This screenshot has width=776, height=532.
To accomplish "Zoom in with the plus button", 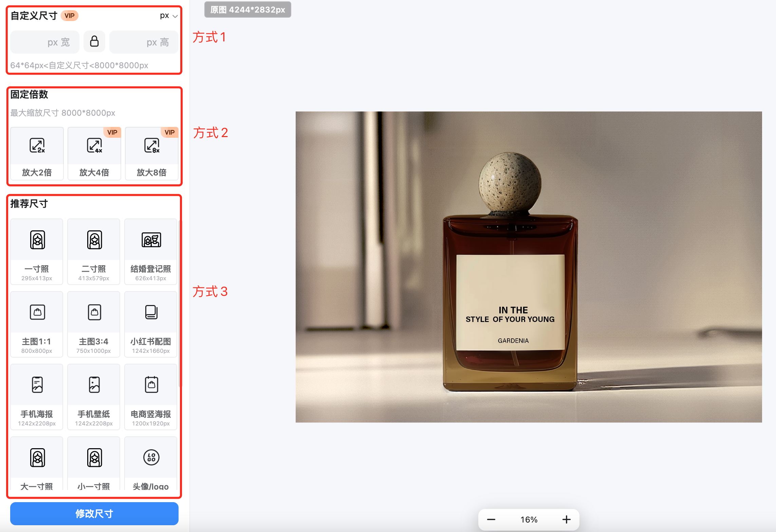I will 566,519.
